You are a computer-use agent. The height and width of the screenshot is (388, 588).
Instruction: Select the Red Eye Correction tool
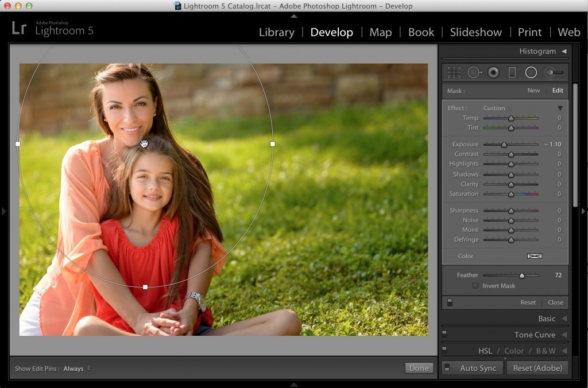pyautogui.click(x=493, y=72)
